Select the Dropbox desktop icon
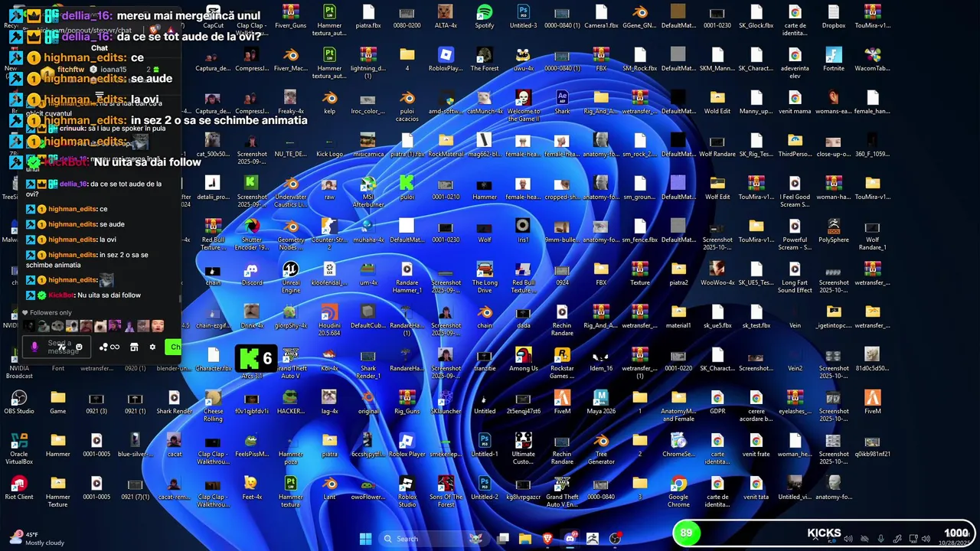The image size is (980, 551). click(x=834, y=16)
